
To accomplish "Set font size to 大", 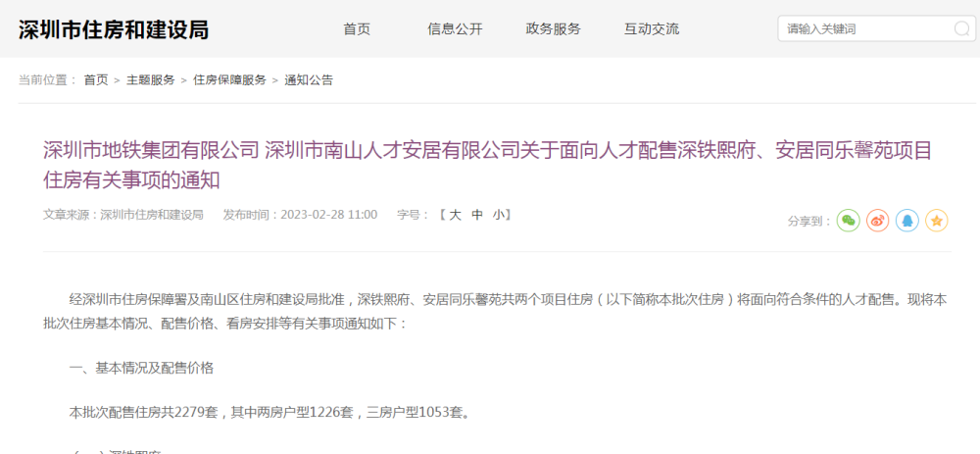I will 456,215.
